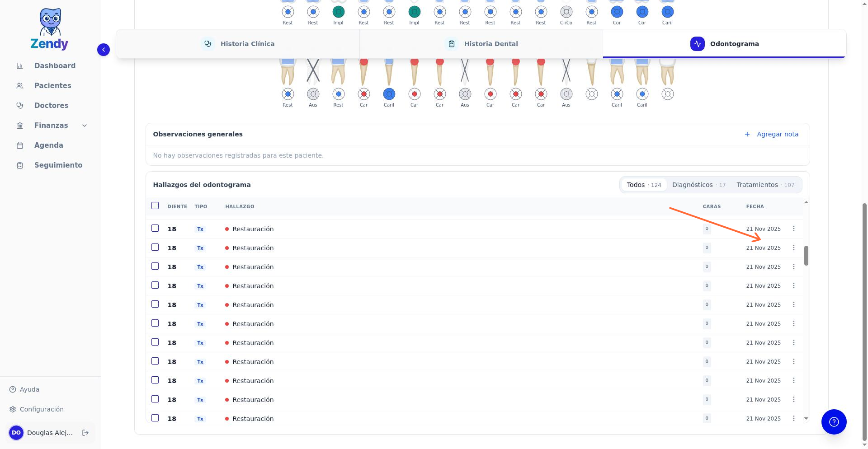
Task: Expand the Finanzas submenu chevron
Action: (x=85, y=126)
